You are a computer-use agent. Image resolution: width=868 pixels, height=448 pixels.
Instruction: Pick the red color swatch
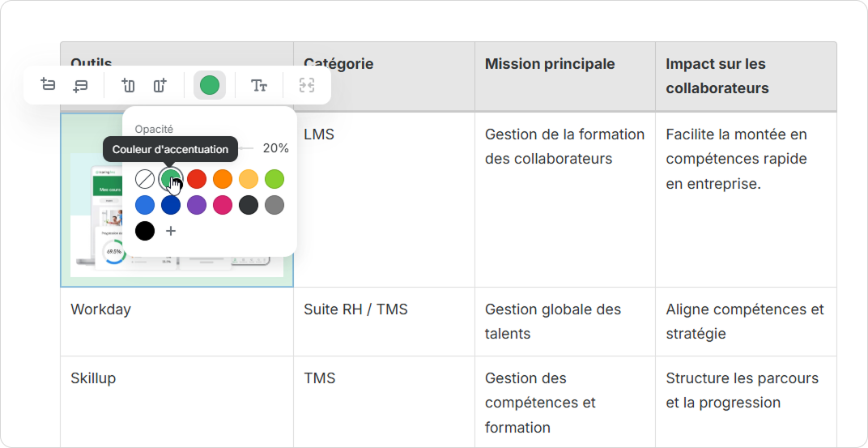tap(197, 179)
